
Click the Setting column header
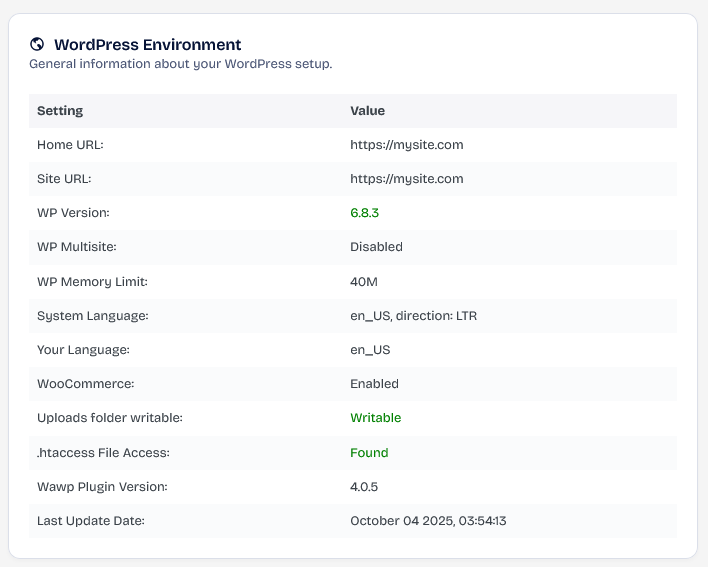[x=60, y=111]
